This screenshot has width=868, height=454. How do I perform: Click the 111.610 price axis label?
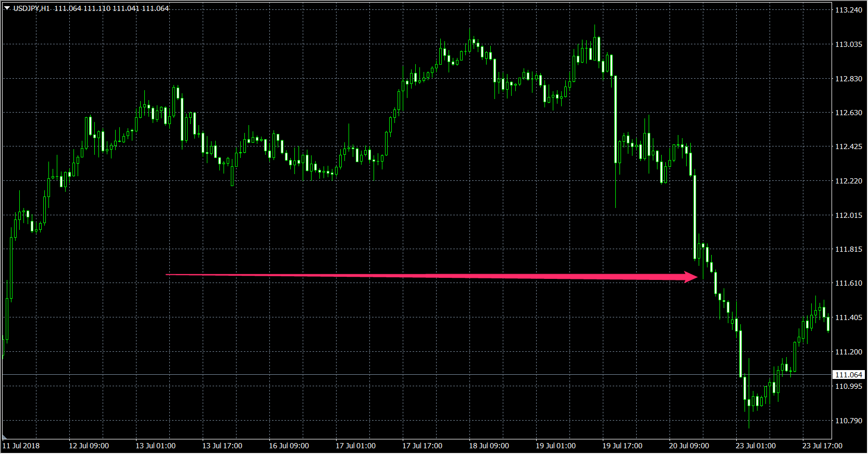pos(849,283)
